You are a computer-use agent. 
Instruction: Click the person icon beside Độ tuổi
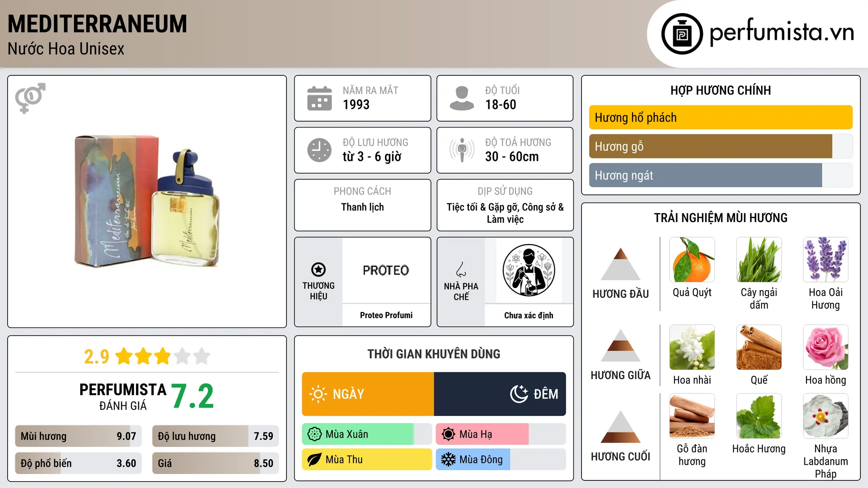(x=462, y=98)
